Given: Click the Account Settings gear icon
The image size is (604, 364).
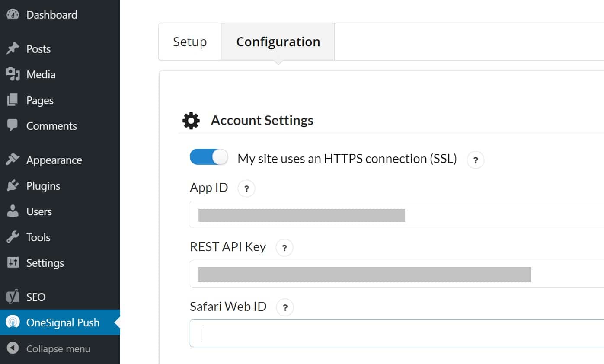Looking at the screenshot, I should [191, 120].
